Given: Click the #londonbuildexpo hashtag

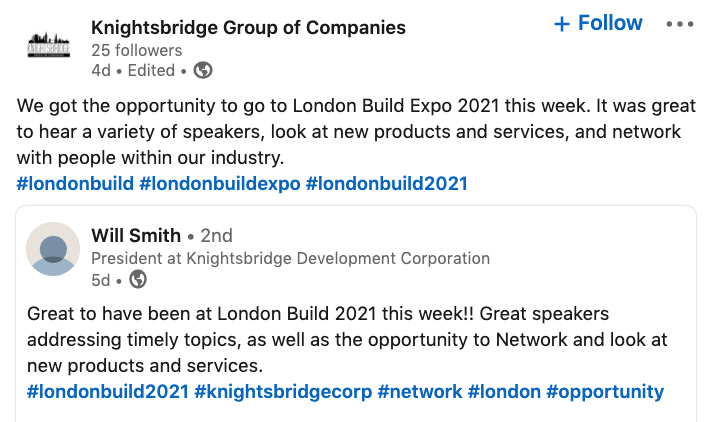Looking at the screenshot, I should pyautogui.click(x=220, y=184).
